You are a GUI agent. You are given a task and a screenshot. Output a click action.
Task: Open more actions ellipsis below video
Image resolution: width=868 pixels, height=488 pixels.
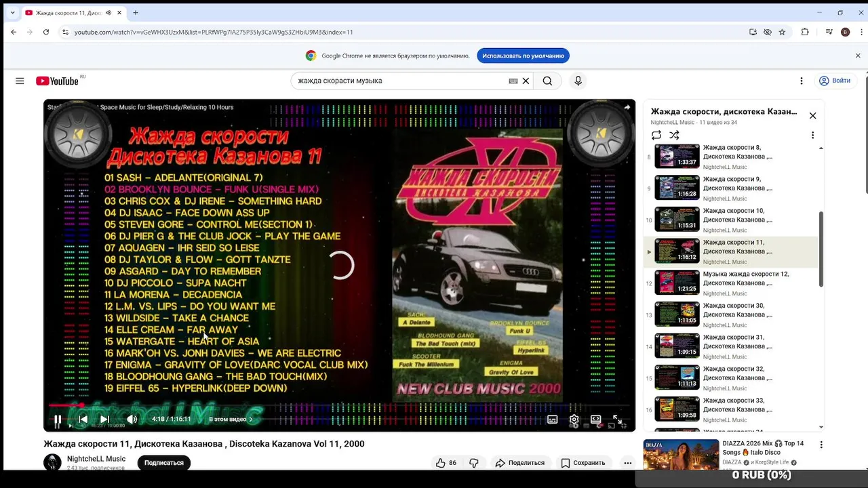point(627,463)
